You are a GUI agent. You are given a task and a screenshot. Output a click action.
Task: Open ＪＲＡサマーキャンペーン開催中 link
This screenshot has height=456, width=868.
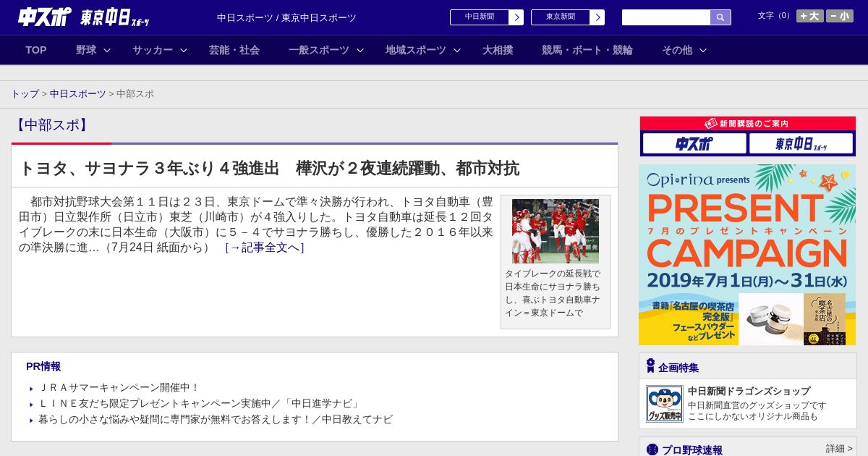[119, 388]
